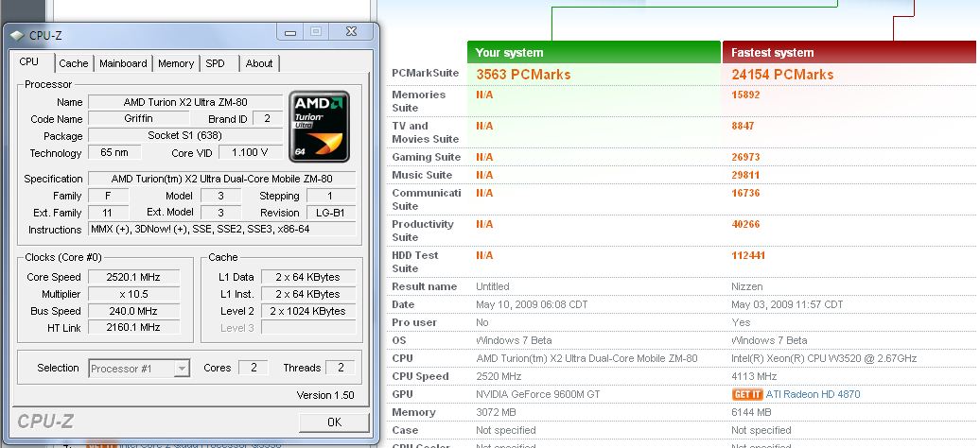Click the Music Suite score 29811

click(x=745, y=175)
